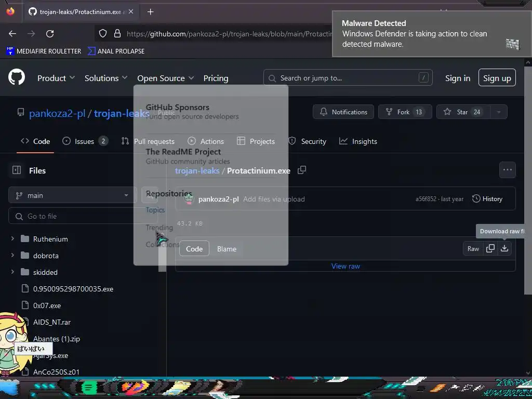Viewport: 532px width, 399px height.
Task: Open file 0x07.exe in file tree
Action: pyautogui.click(x=47, y=305)
